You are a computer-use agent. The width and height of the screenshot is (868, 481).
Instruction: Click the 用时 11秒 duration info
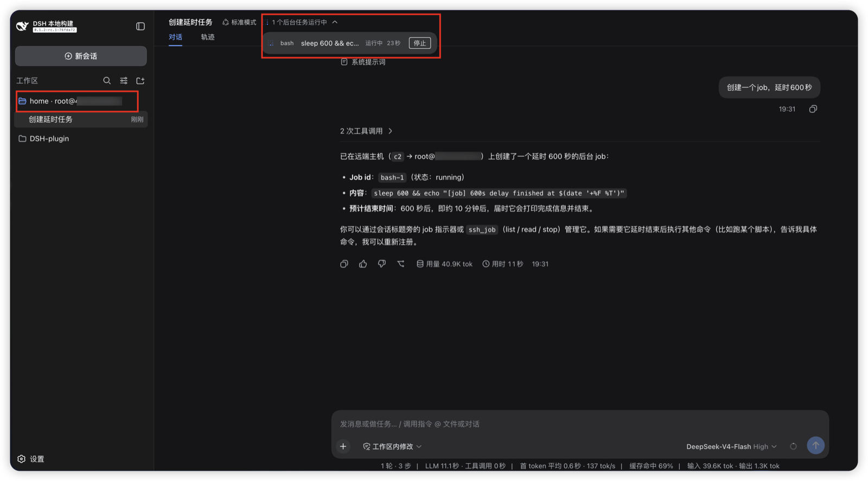[x=503, y=264]
